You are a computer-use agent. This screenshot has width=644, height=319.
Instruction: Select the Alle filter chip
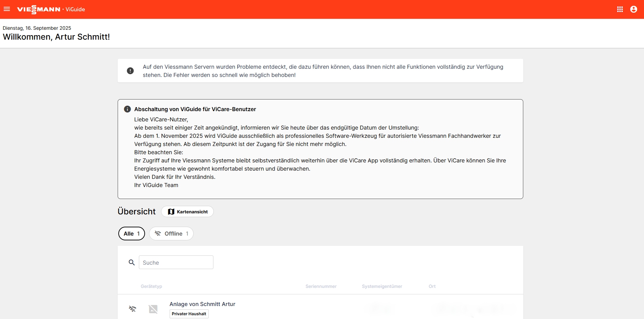(132, 234)
